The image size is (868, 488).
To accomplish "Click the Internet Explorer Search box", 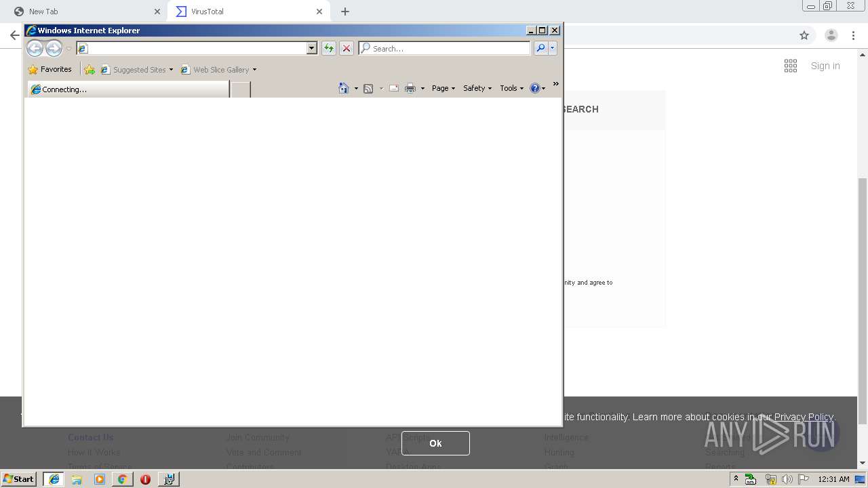I will 444,48.
